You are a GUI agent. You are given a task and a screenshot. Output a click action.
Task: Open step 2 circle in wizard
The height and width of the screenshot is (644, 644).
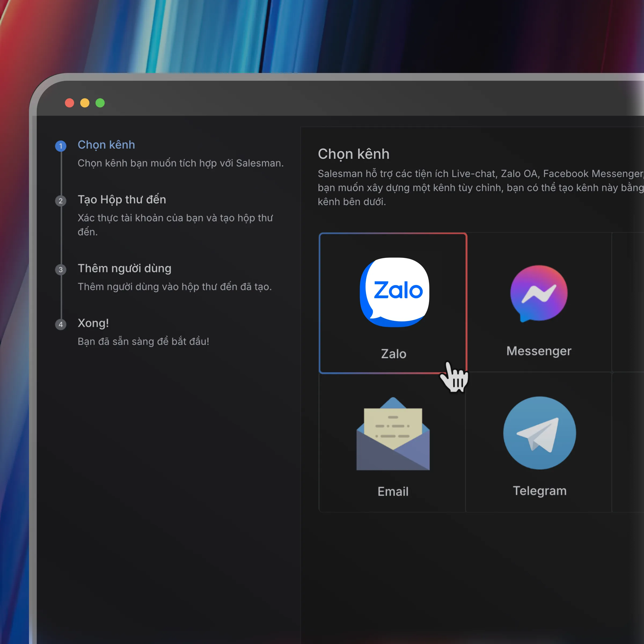tap(61, 201)
